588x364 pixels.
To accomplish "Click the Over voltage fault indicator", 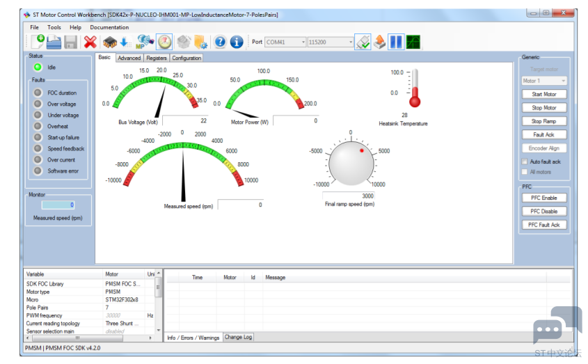I will tap(38, 104).
